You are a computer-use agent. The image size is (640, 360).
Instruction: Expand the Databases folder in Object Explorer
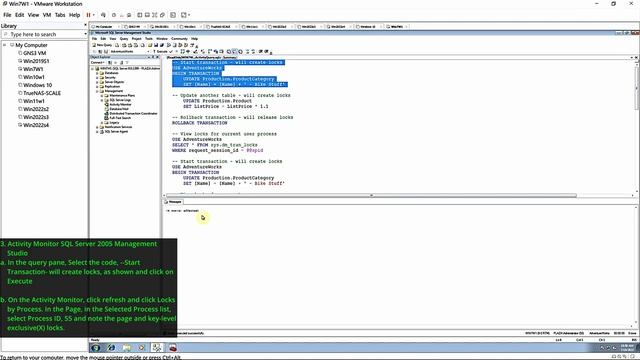click(97, 73)
